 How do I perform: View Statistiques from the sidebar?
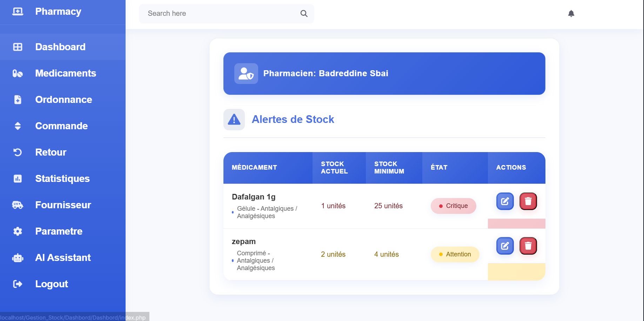62,179
